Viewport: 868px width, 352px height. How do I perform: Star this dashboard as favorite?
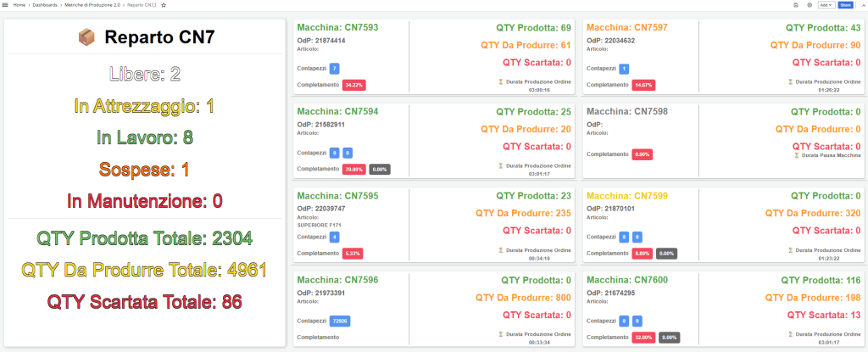[164, 5]
